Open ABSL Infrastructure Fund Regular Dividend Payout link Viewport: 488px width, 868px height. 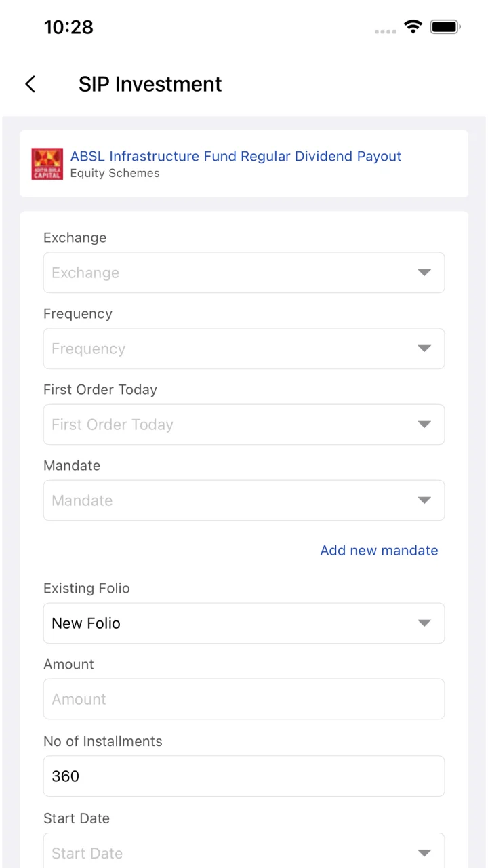pos(236,156)
